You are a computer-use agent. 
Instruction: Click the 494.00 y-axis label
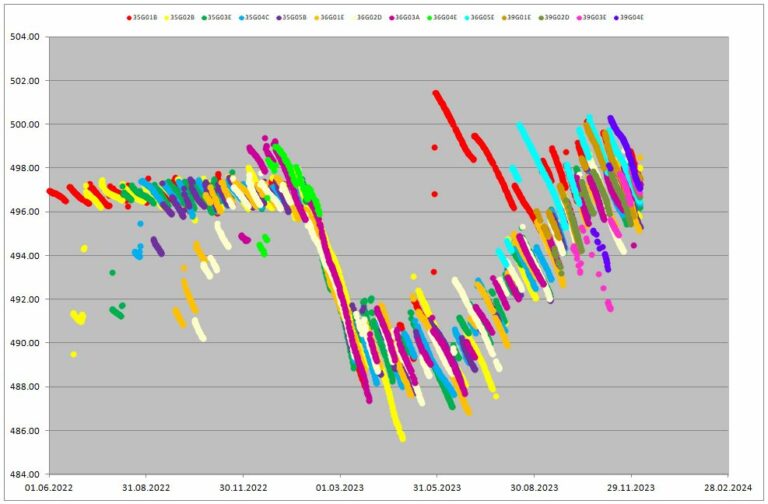click(26, 256)
